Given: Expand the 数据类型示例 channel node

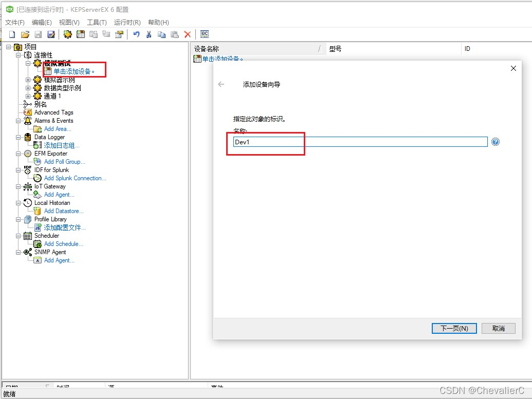Looking at the screenshot, I should click(28, 88).
